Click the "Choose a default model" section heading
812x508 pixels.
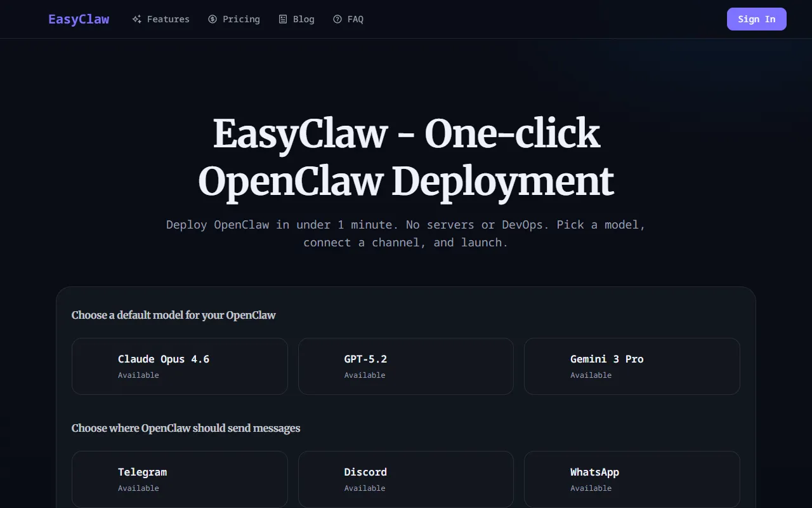(174, 315)
